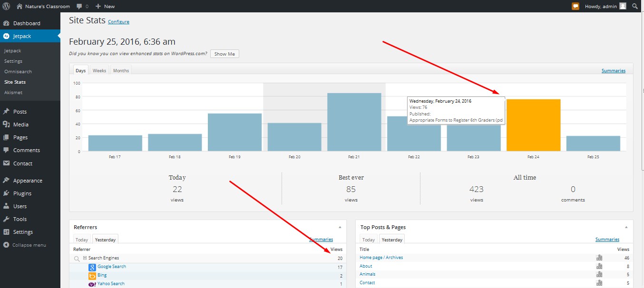Viewport: 644px width, 288px height.
Task: Click the Search Engines magnifier icon
Action: click(77, 259)
